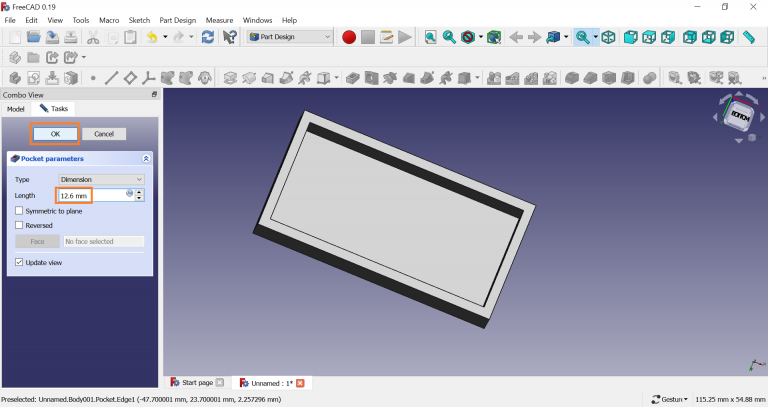Rotate view using the navigation cube
This screenshot has width=768, height=407.
741,116
